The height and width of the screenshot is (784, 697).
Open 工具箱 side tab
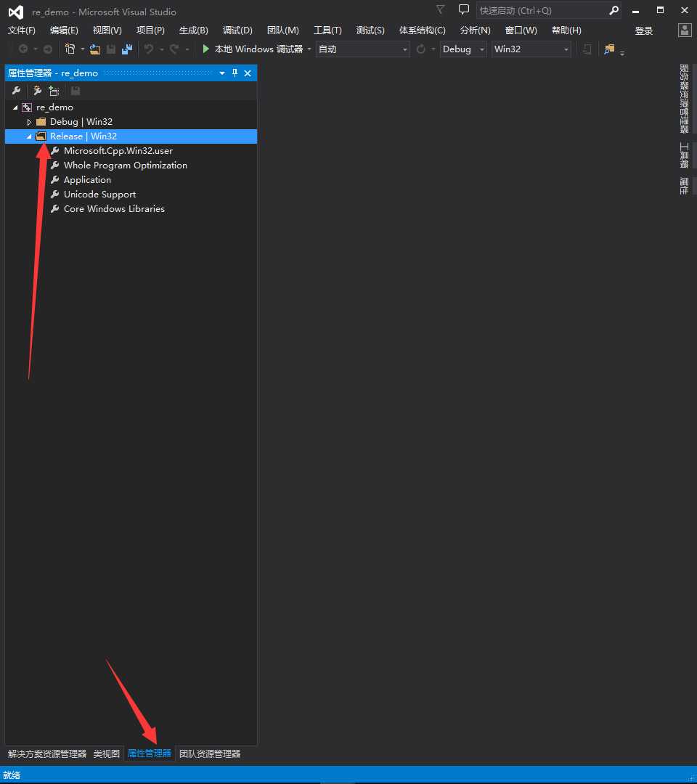[684, 155]
